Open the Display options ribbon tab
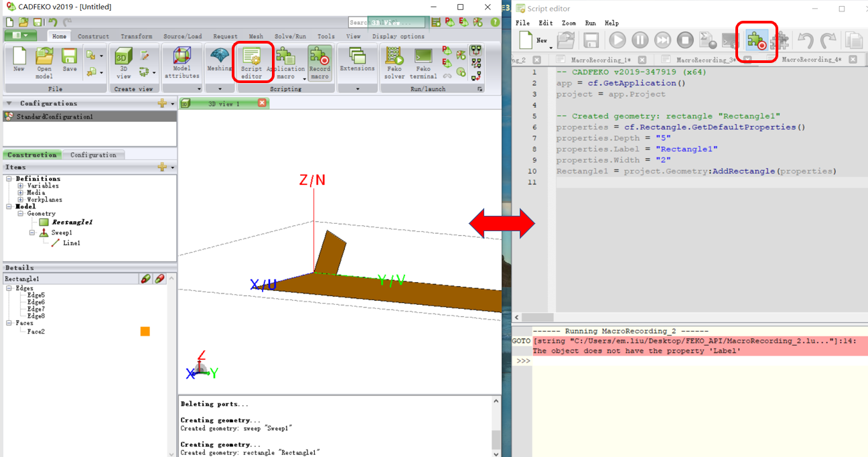Viewport: 868px width, 457px height. click(x=398, y=36)
